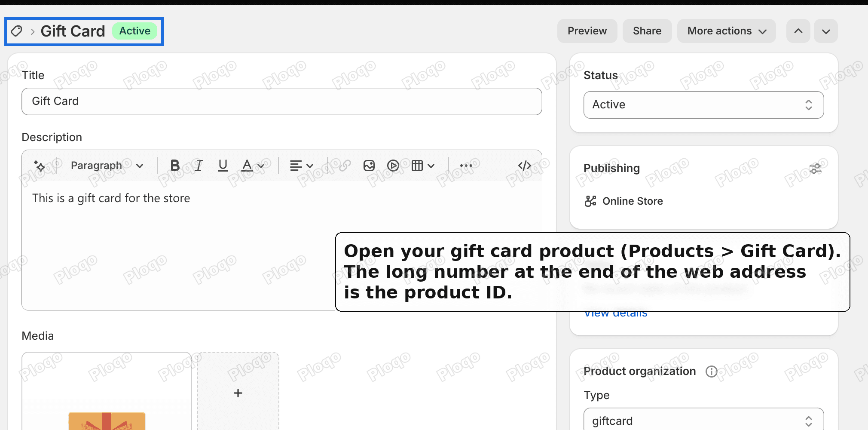The height and width of the screenshot is (430, 868).
Task: Click the Online Store text
Action: (633, 201)
